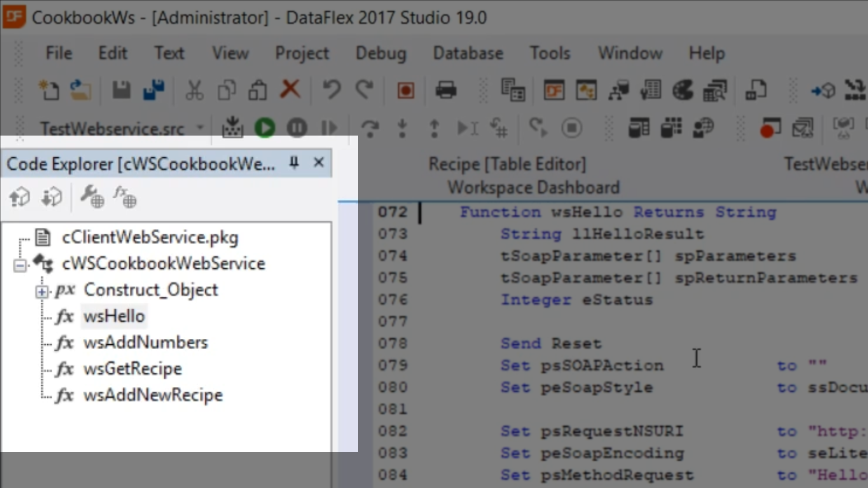Click cClientWebService.pkg file entry
Image resolution: width=868 pixels, height=488 pixels.
150,237
